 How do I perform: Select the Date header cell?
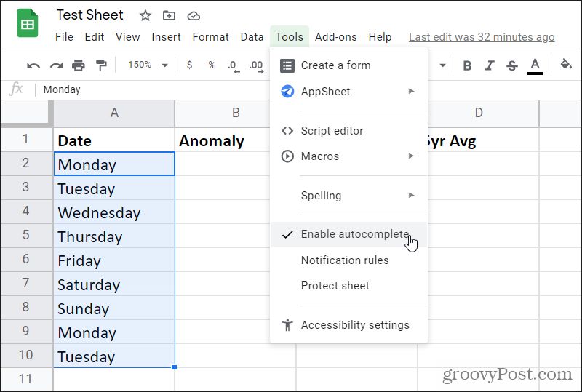tap(114, 140)
